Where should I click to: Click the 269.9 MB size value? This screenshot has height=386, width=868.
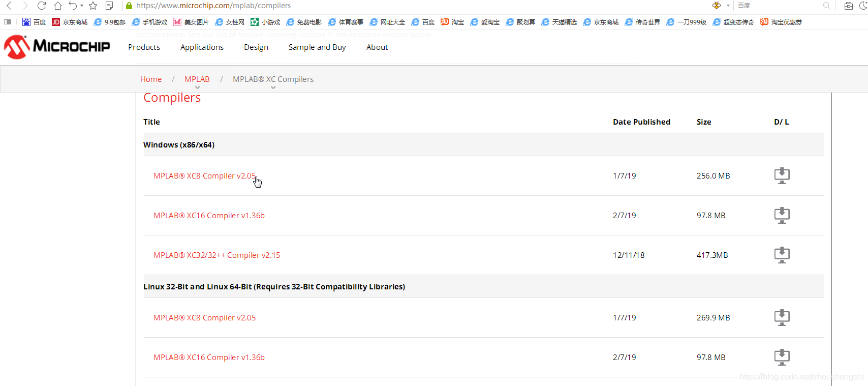tap(713, 317)
